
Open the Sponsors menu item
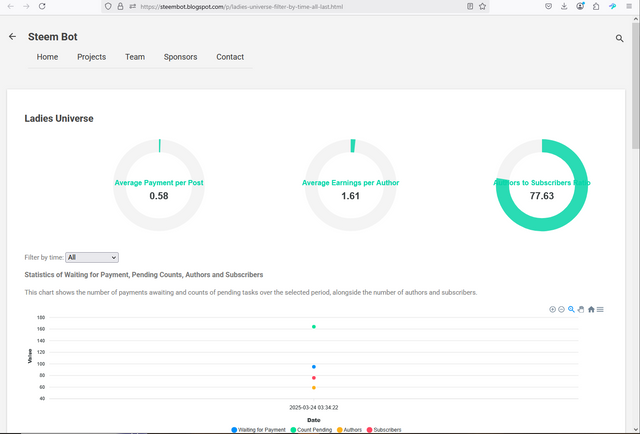(x=180, y=57)
